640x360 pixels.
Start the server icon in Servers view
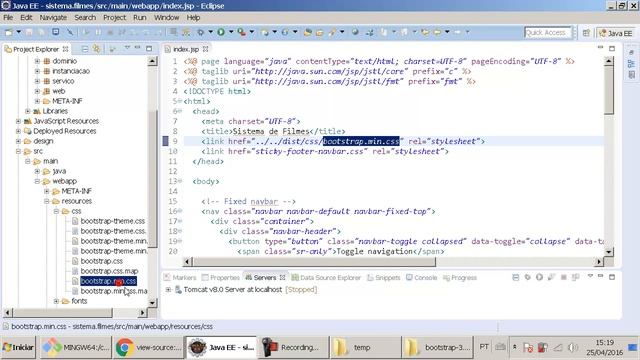(x=539, y=277)
